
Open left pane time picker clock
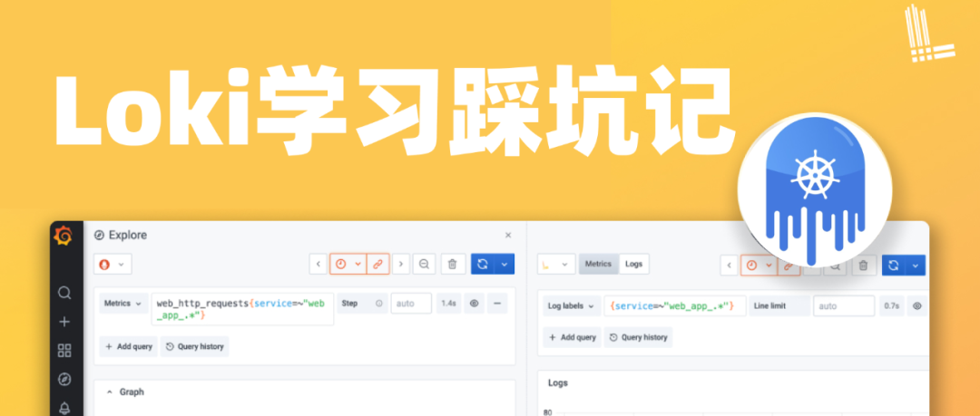click(348, 265)
